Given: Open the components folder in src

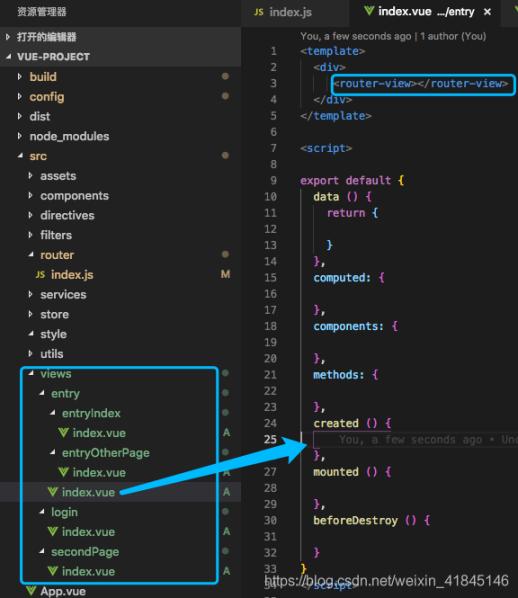Looking at the screenshot, I should tap(74, 196).
